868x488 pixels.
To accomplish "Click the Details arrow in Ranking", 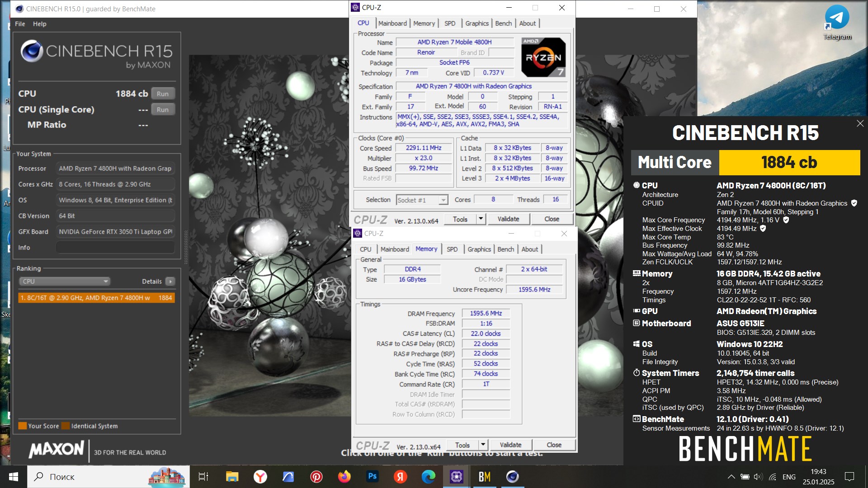I will pos(170,281).
